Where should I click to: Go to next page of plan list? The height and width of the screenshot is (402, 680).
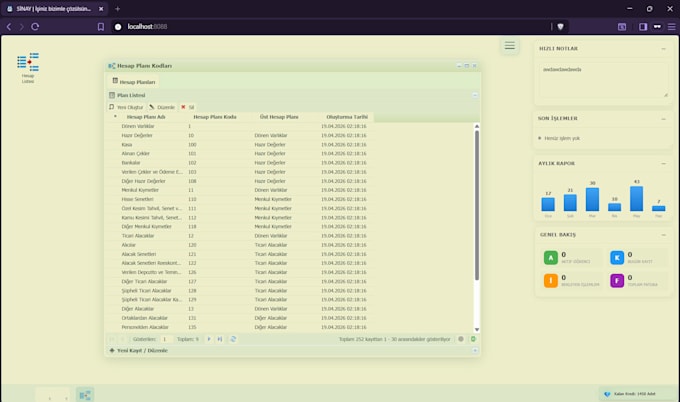[209, 339]
